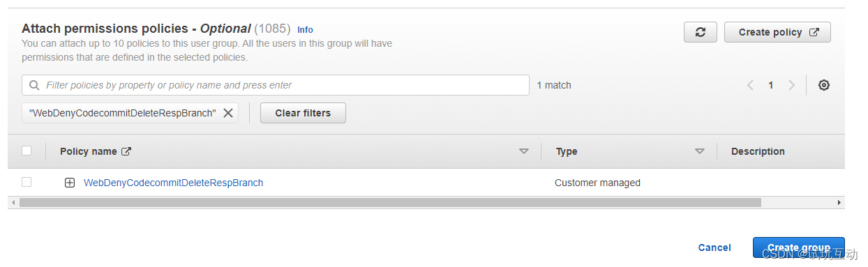
Task: Sort by Policy name column arrow
Action: tap(524, 151)
